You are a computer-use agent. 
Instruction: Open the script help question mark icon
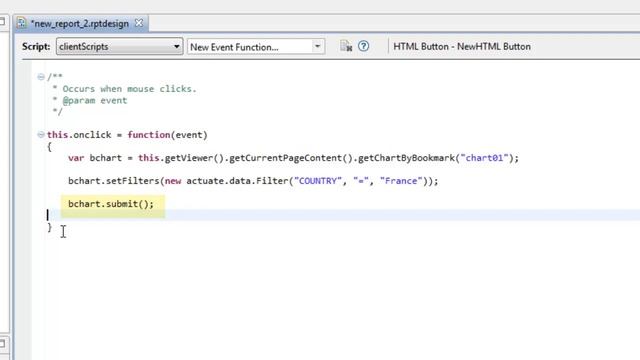tap(363, 46)
